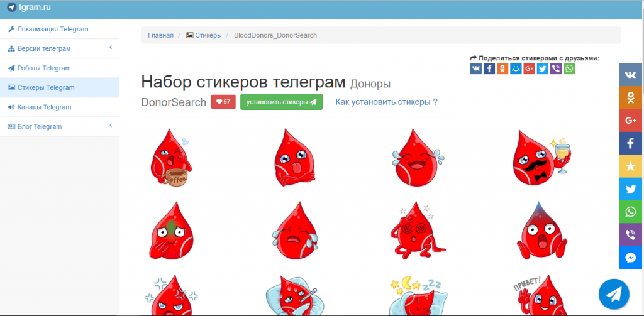644x316 pixels.
Task: Open Локализация Telegram in the sidebar
Action: click(x=52, y=29)
